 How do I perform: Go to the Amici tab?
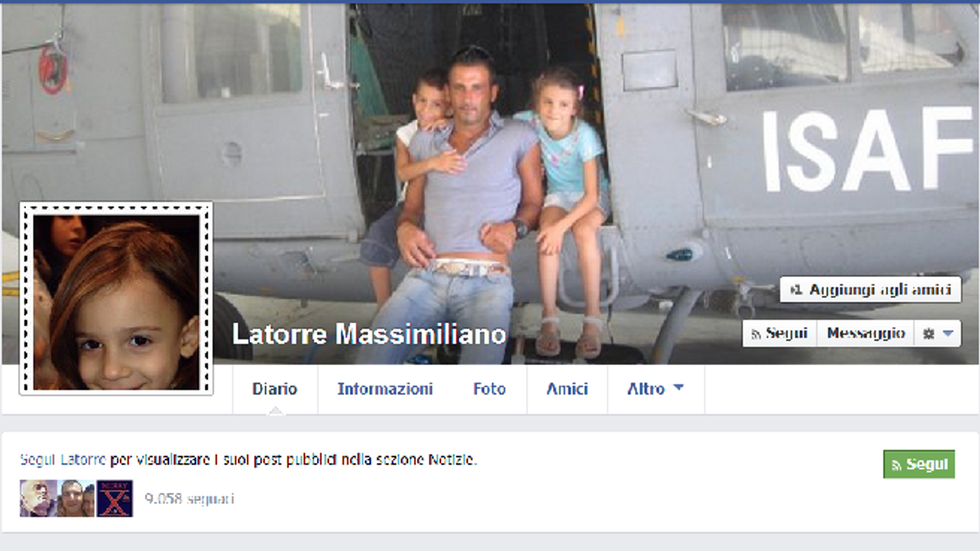(x=567, y=389)
